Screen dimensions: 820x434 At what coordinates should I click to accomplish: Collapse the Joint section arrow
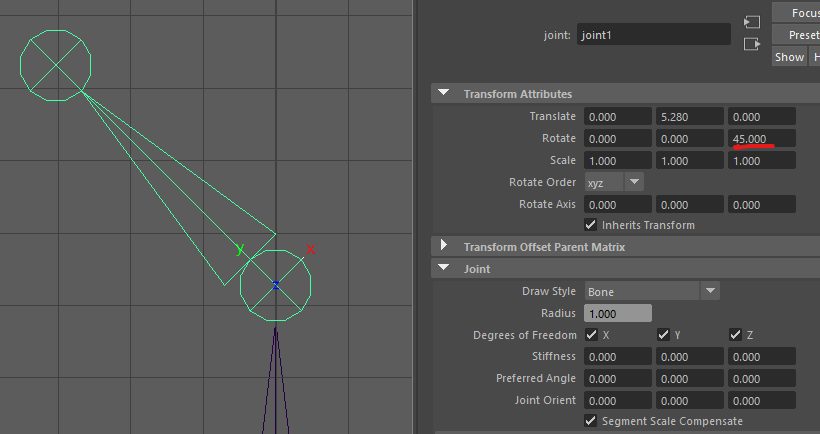(x=444, y=269)
